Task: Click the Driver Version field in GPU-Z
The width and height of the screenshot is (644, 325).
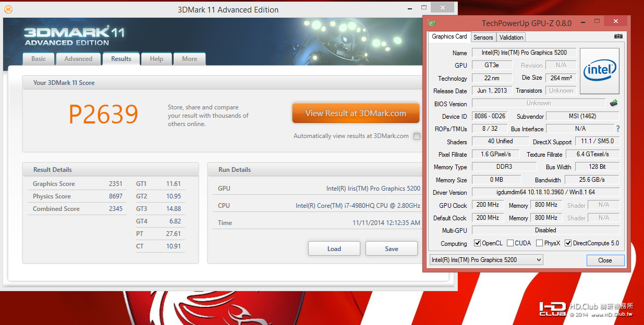Action: [545, 192]
